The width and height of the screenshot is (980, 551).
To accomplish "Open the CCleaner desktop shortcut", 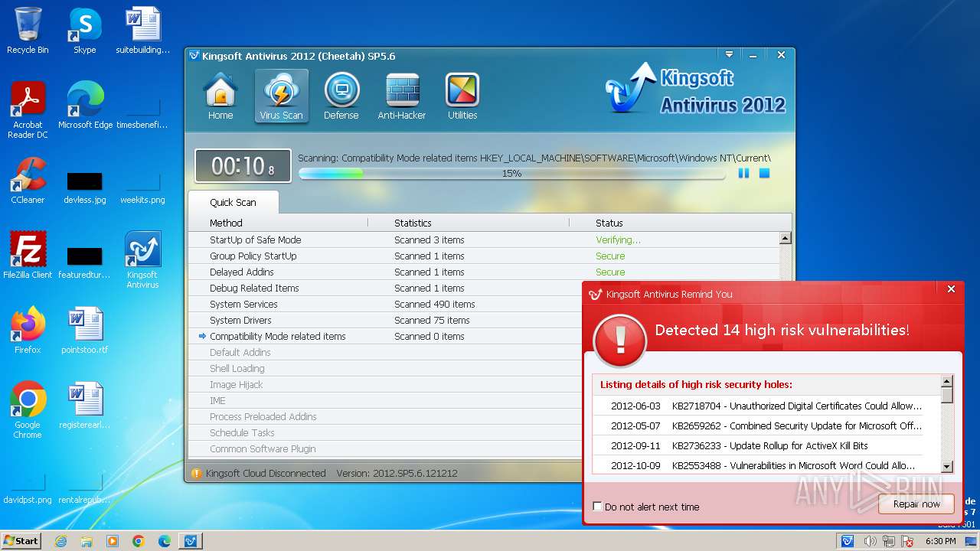I will pos(28,181).
